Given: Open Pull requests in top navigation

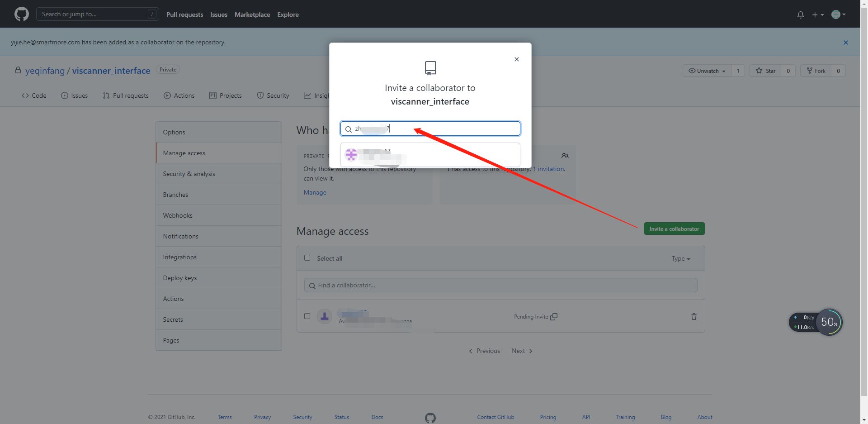Looking at the screenshot, I should [184, 14].
